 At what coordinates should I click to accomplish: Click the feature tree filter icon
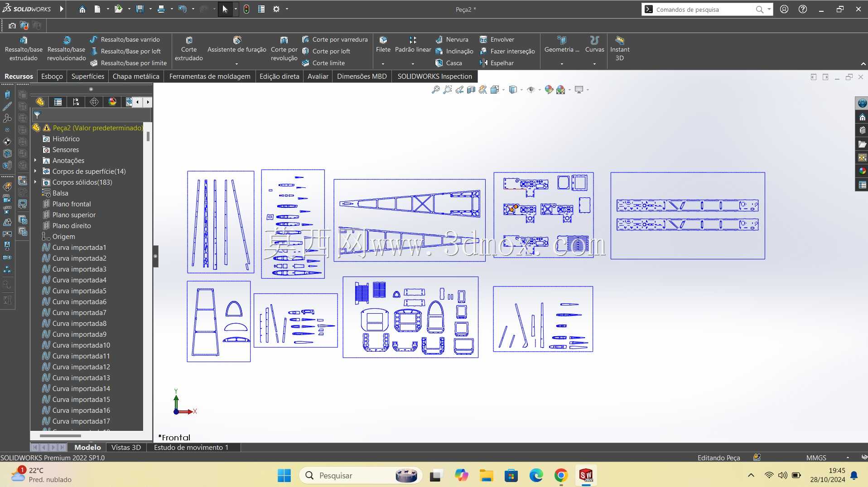[37, 115]
